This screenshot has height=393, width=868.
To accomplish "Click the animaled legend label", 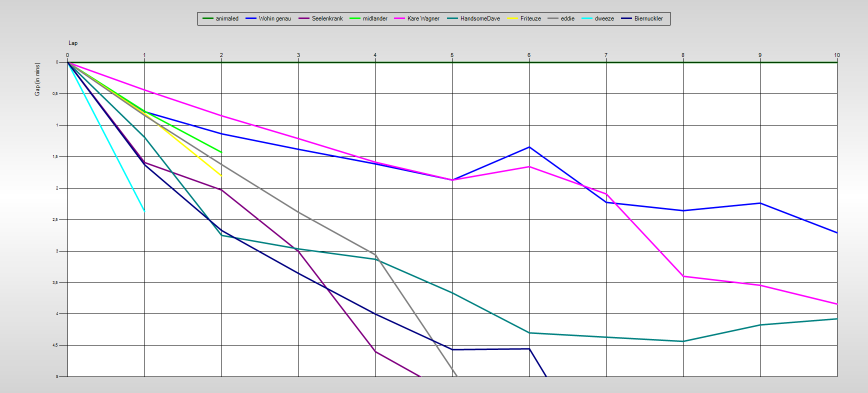I will (227, 18).
